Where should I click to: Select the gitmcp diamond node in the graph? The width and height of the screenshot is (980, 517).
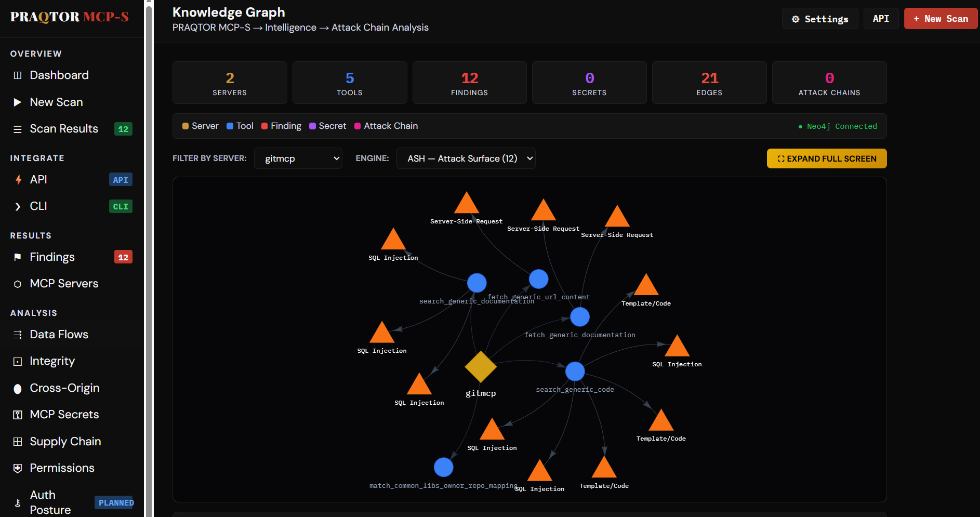tap(480, 367)
